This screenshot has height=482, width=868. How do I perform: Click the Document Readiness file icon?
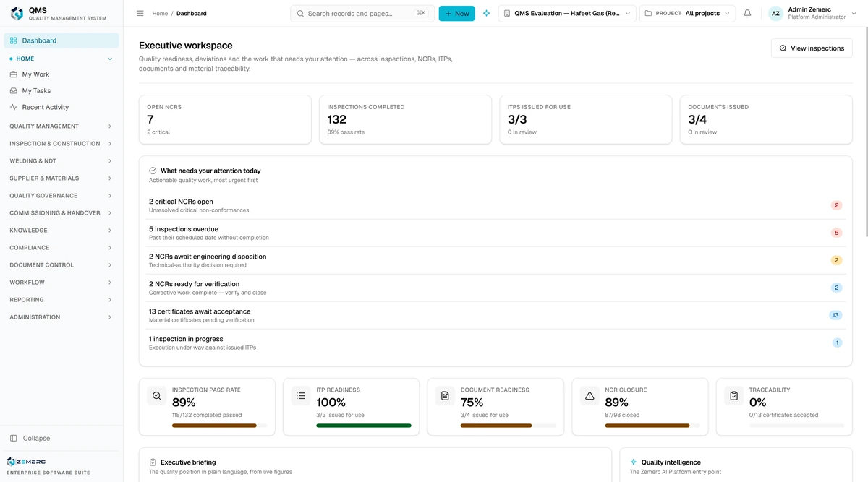tap(445, 396)
